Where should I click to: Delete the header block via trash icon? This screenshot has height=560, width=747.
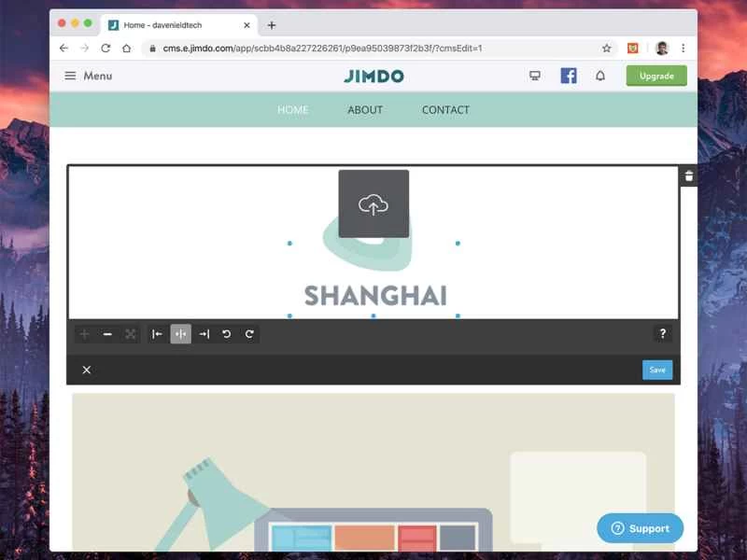[688, 175]
